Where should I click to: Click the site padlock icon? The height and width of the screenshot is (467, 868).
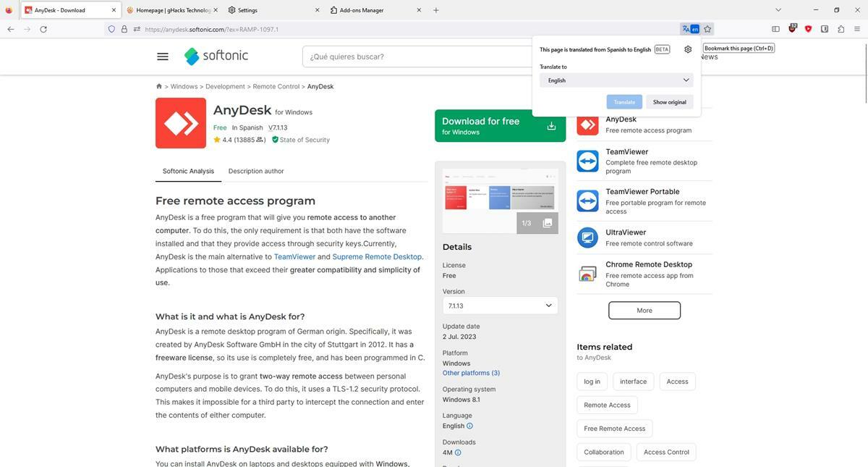click(x=124, y=29)
